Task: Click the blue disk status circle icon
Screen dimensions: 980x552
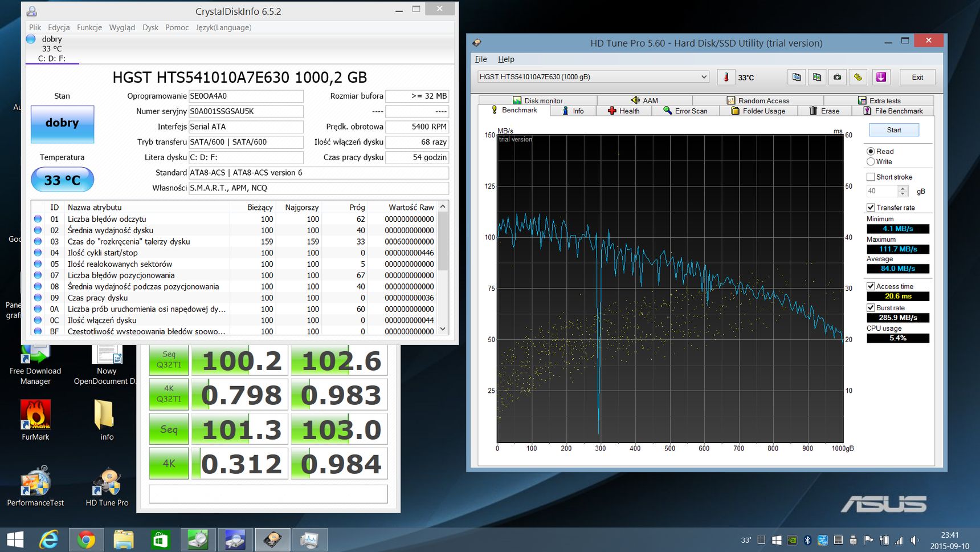Action: (x=31, y=39)
